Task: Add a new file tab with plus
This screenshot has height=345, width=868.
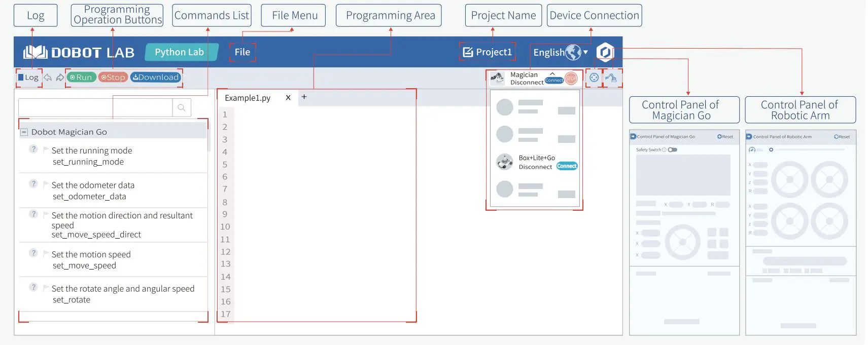Action: (x=304, y=97)
